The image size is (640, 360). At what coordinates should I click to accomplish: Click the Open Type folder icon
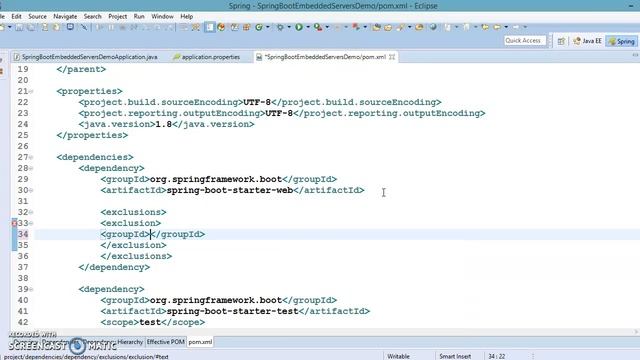tap(376, 27)
